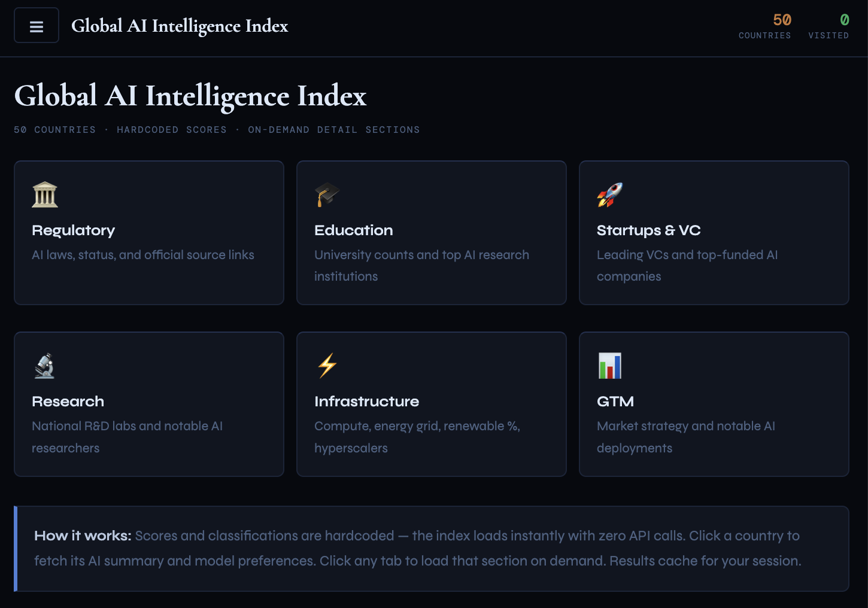
Task: Click the Startups rocket icon
Action: tap(610, 195)
